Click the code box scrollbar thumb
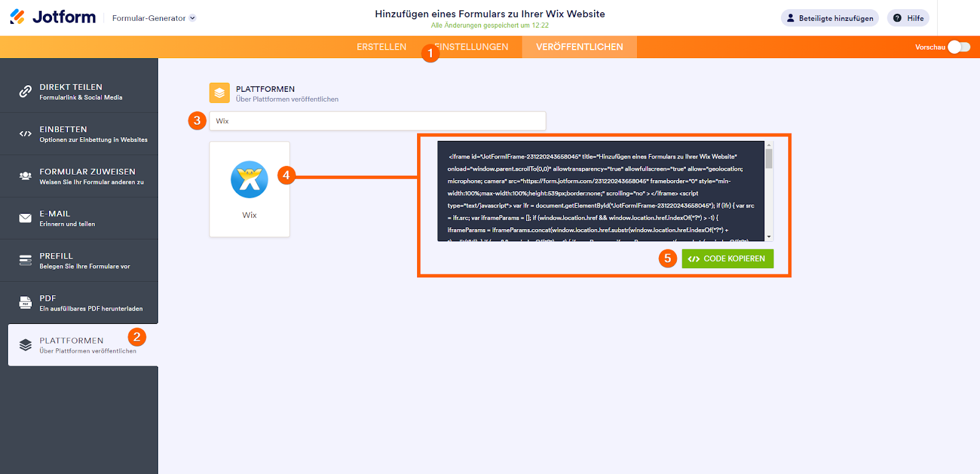Image resolution: width=980 pixels, height=474 pixels. pyautogui.click(x=769, y=159)
